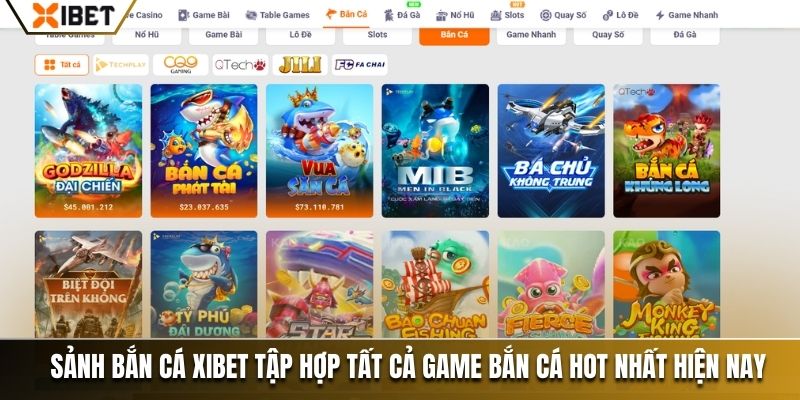
Task: Open Bắn Cá in top navigation
Action: [346, 14]
